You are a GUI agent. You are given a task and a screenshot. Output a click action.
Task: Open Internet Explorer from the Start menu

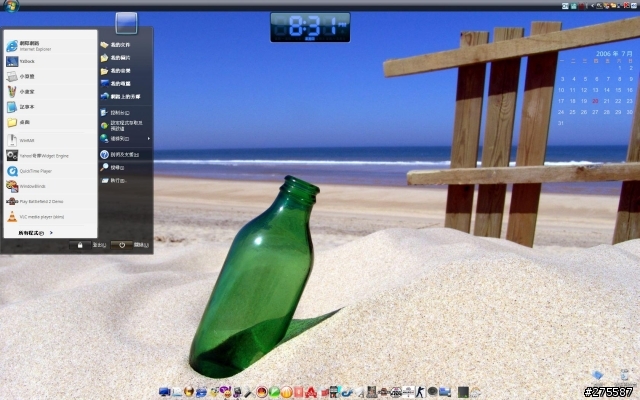[51, 46]
